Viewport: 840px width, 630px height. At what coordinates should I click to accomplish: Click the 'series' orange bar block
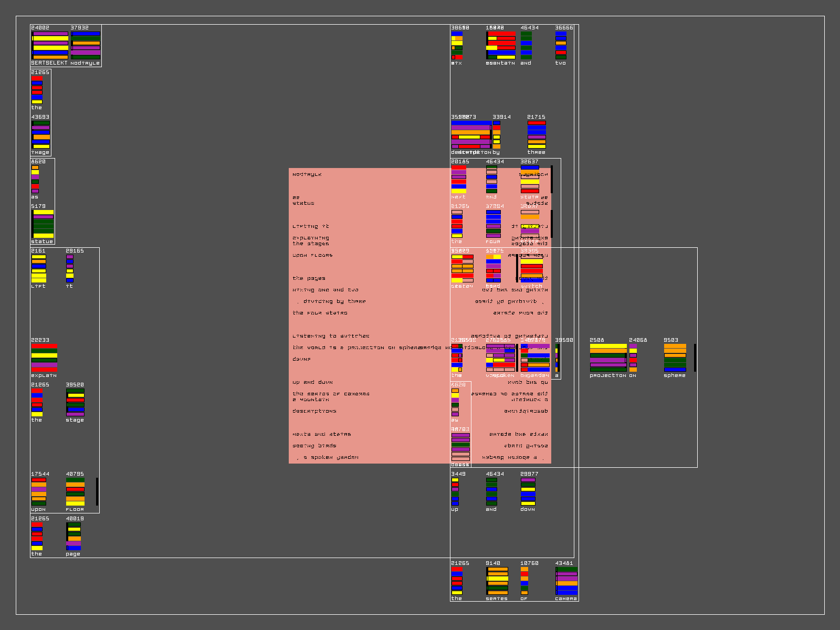[497, 581]
